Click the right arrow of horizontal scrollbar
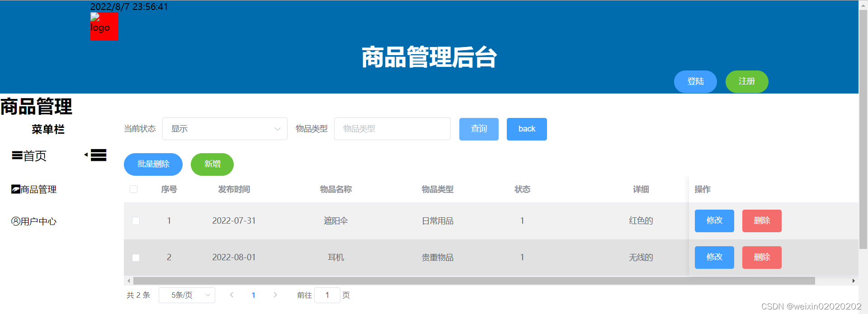Viewport: 868px width, 314px height. point(854,281)
